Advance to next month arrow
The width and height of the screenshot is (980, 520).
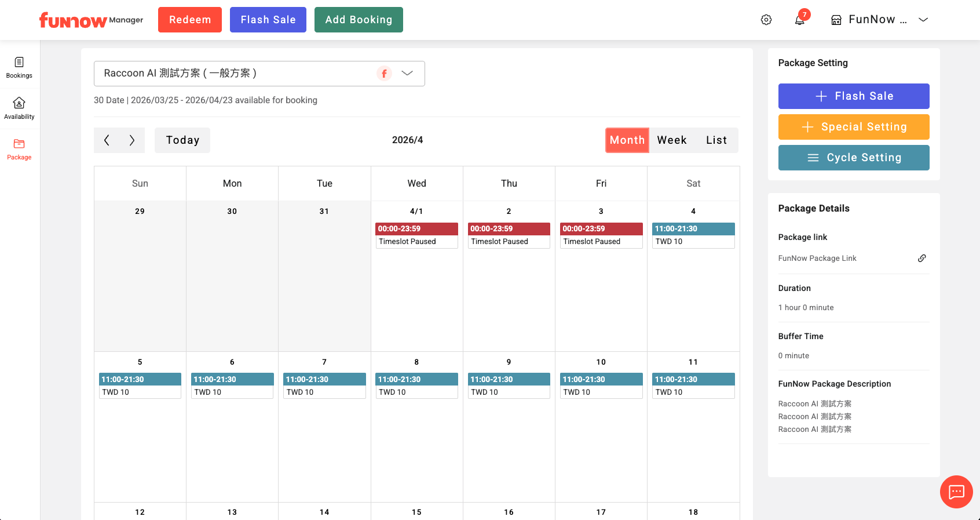tap(132, 140)
